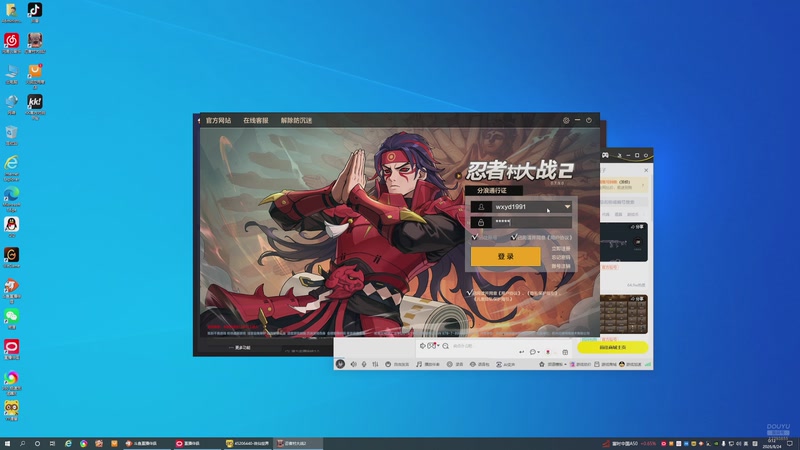Click the lock icon beside password field
This screenshot has width=800, height=450.
click(481, 222)
